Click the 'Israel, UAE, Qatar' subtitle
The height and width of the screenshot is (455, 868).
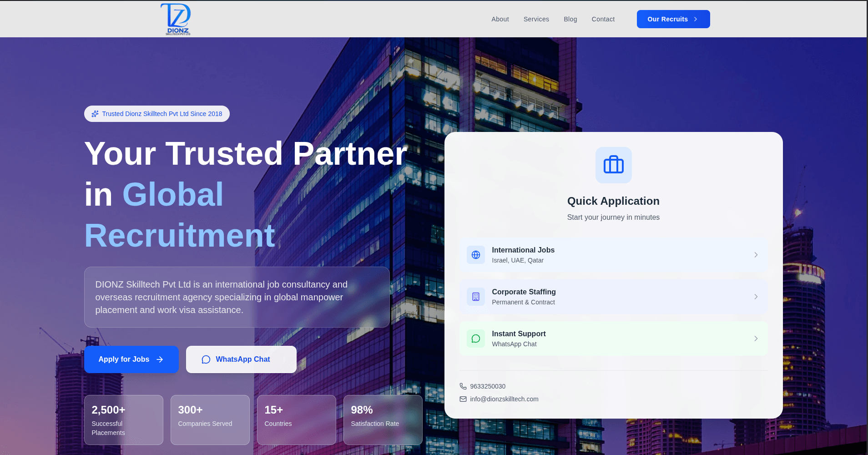click(x=518, y=260)
